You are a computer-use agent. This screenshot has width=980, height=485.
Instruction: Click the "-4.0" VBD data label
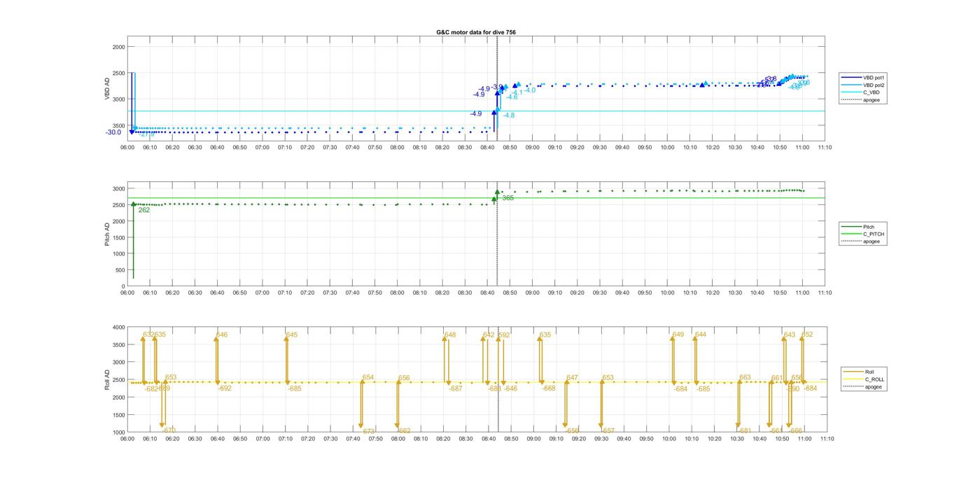coord(530,90)
